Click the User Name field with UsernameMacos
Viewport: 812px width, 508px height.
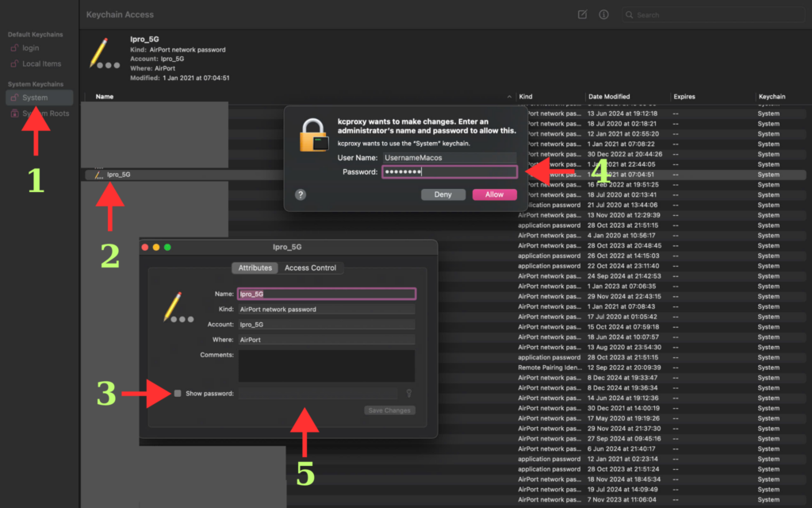coord(450,158)
